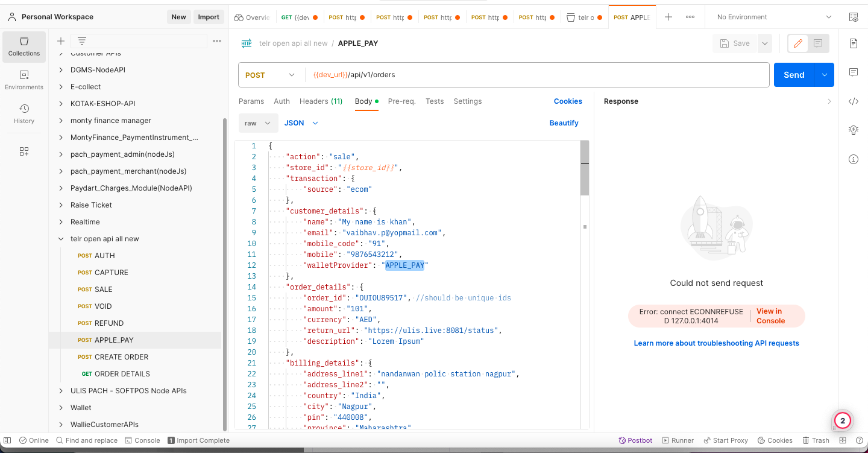This screenshot has width=868, height=453.
Task: Open the help icon in the status bar
Action: click(x=858, y=440)
